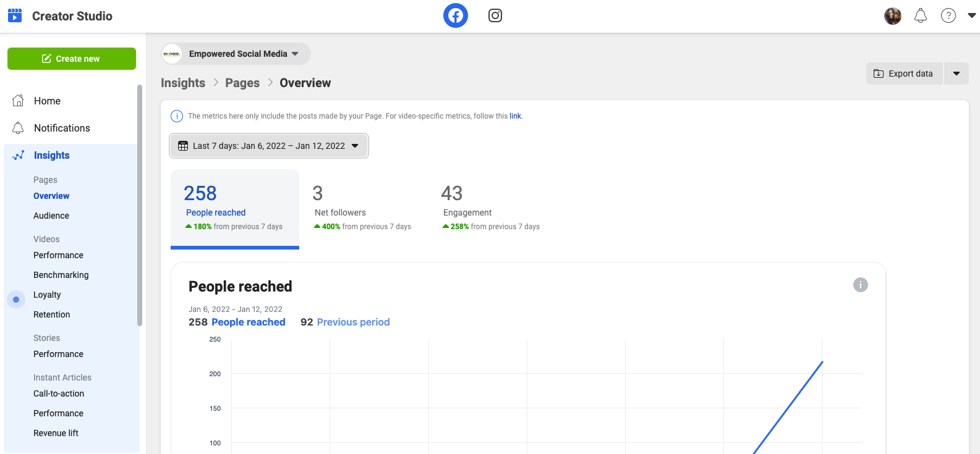Select the 258 People reached tab
Viewport: 980px width, 454px height.
pos(235,209)
